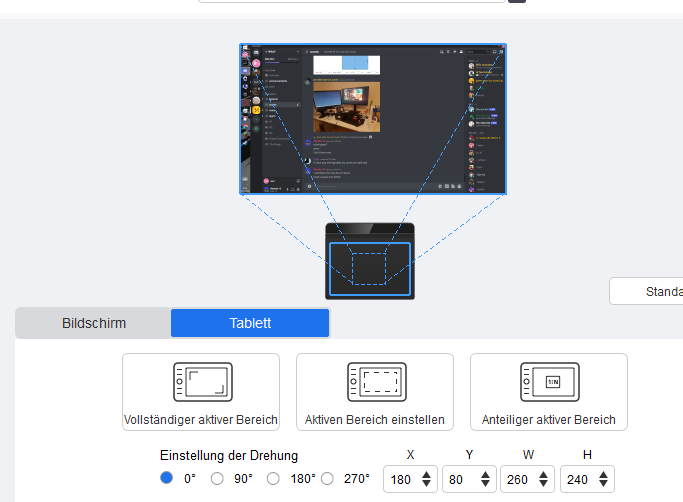This screenshot has height=502, width=683.
Task: Decrease the Y value with down arrow
Action: [x=485, y=485]
